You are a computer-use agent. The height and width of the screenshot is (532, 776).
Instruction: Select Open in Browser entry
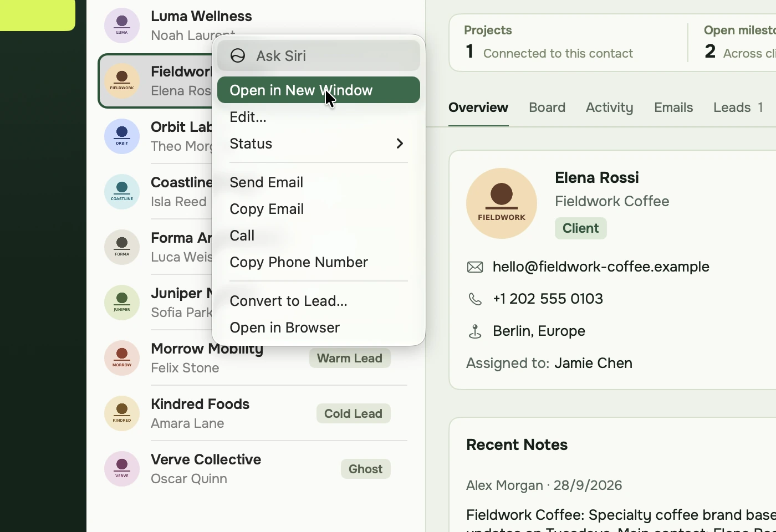coord(319,328)
